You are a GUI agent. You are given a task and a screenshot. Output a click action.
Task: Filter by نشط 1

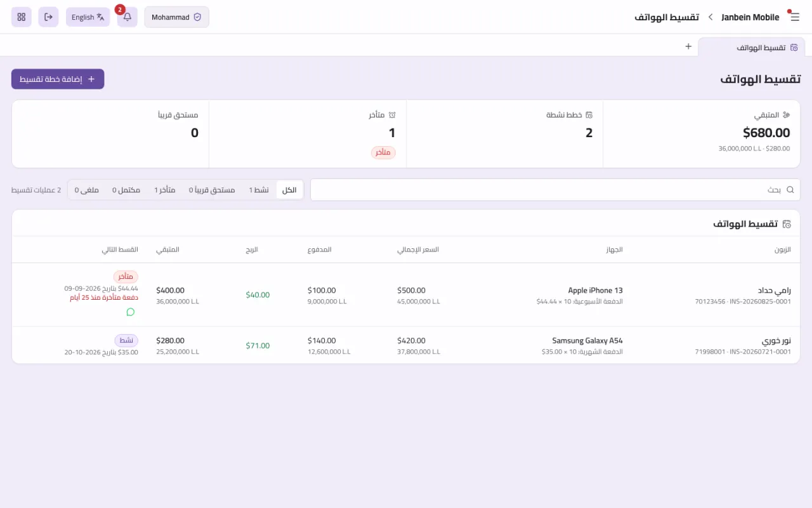coord(259,190)
